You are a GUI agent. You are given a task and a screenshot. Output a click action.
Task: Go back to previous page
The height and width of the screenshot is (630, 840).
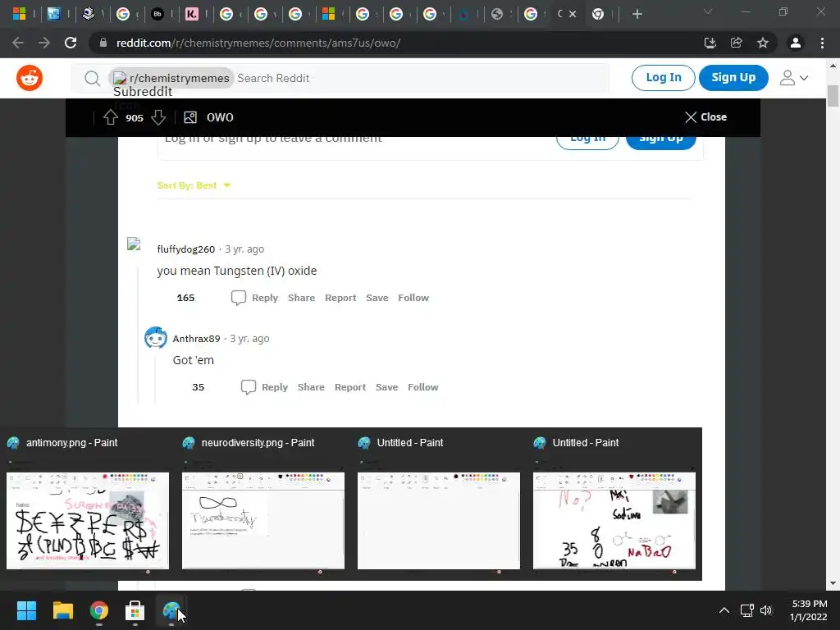coord(18,43)
